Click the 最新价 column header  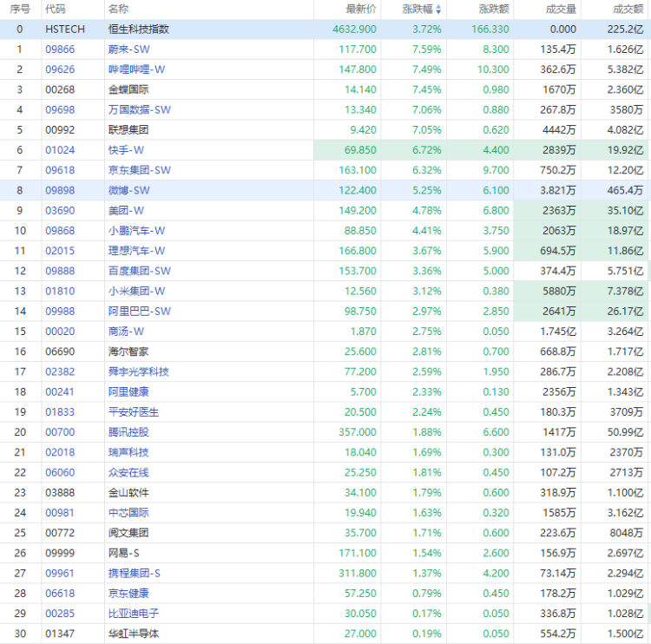(361, 10)
